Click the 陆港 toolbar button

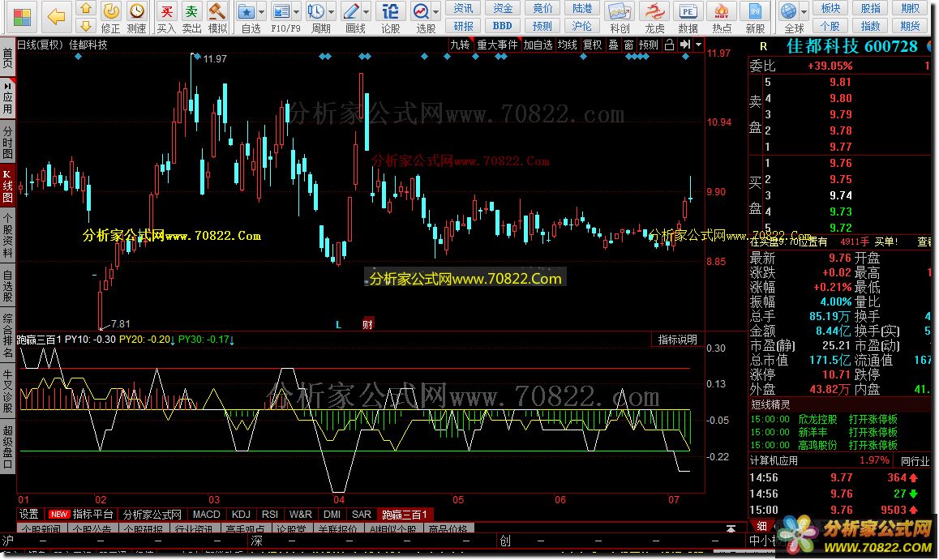[581, 8]
